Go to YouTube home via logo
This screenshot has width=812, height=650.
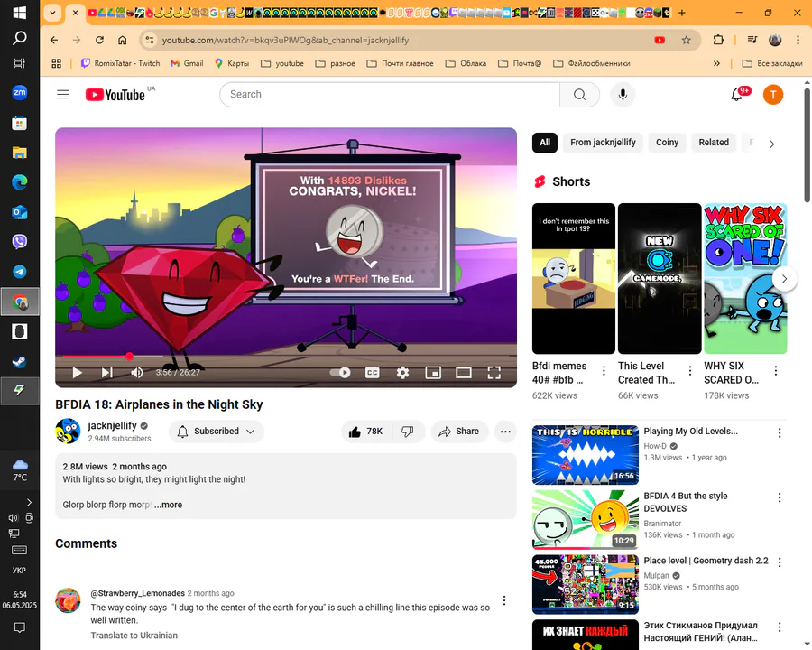click(115, 94)
